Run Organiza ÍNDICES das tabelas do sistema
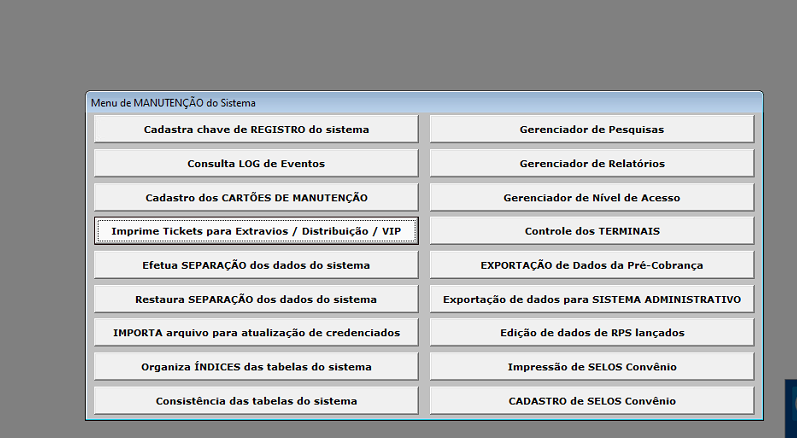Image resolution: width=797 pixels, height=438 pixels. 256,366
